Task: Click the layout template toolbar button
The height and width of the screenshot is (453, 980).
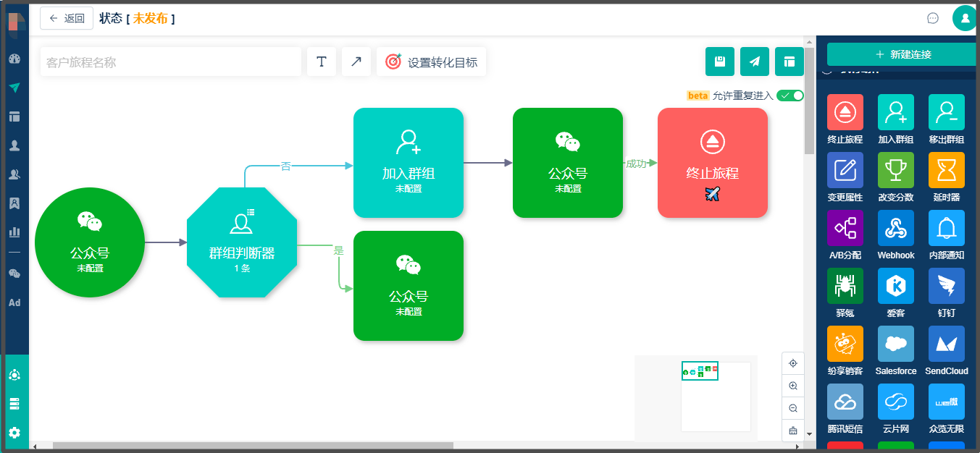Action: (790, 62)
